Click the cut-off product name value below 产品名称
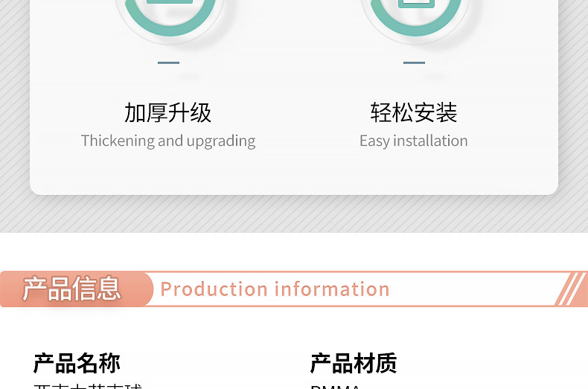The width and height of the screenshot is (588, 389). tap(88, 385)
